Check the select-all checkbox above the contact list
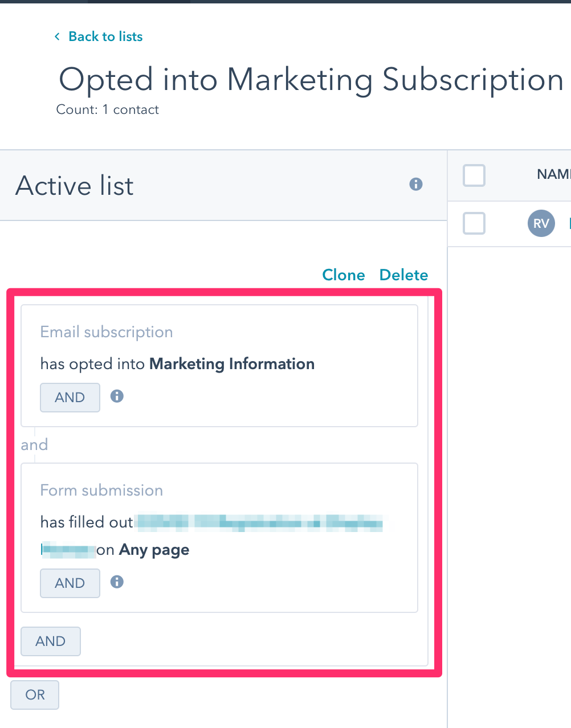The height and width of the screenshot is (728, 571). coord(474,175)
